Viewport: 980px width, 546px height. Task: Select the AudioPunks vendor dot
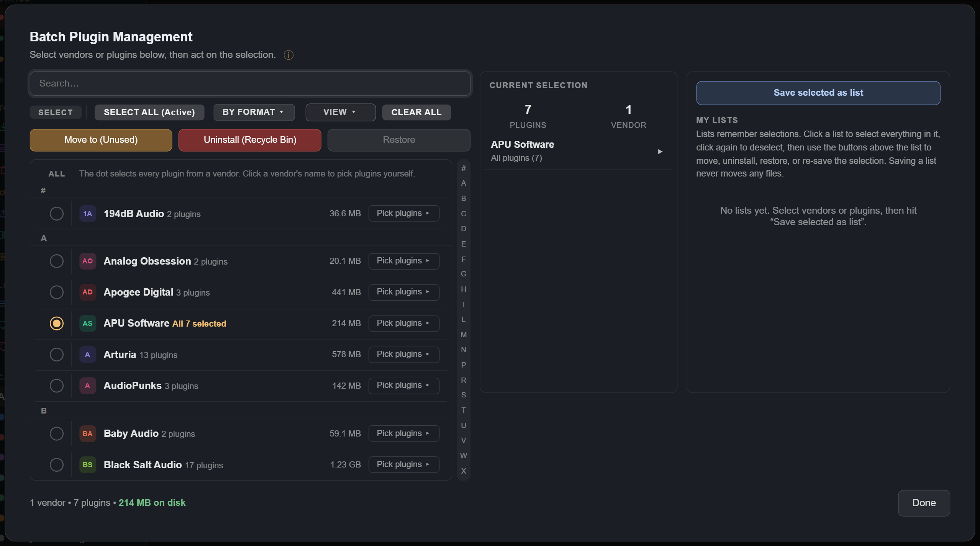coord(56,386)
